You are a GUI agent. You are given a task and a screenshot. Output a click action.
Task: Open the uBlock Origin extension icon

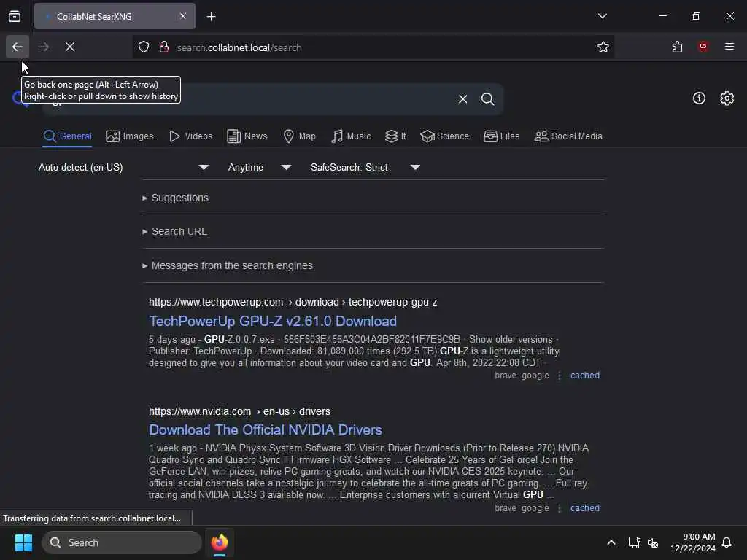[703, 47]
